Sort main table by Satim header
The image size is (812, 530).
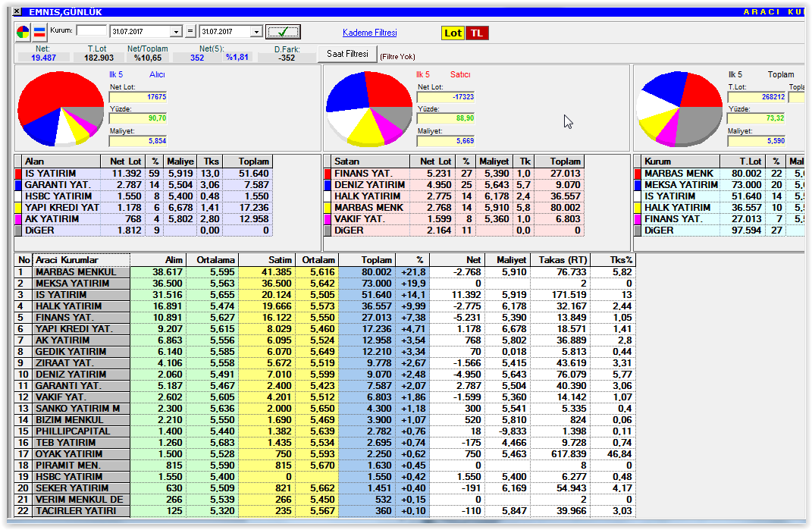click(x=267, y=260)
